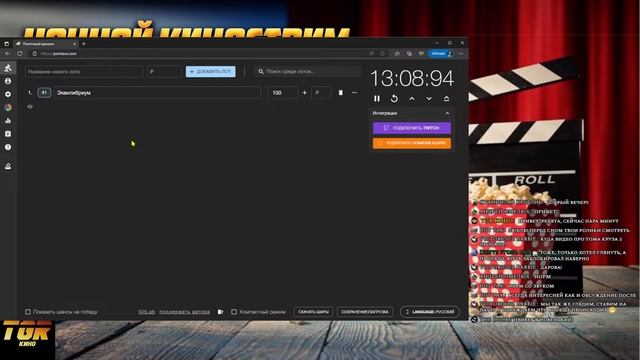640x360 pixels.
Task: Focus the lot search field
Action: click(308, 71)
